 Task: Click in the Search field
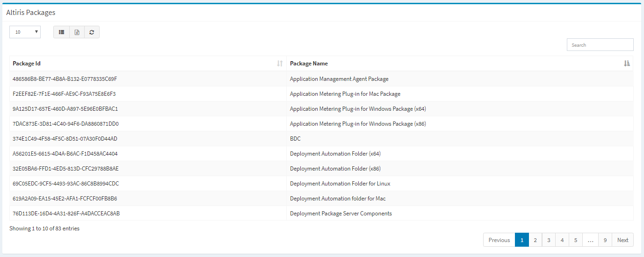point(600,45)
